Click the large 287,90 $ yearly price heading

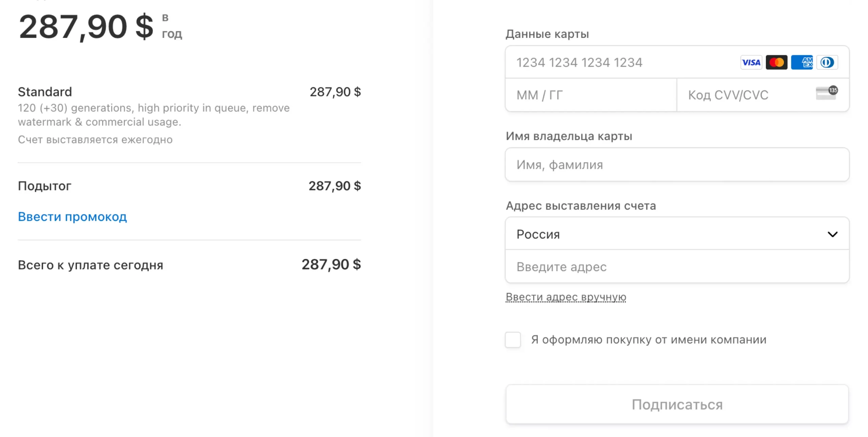(86, 27)
